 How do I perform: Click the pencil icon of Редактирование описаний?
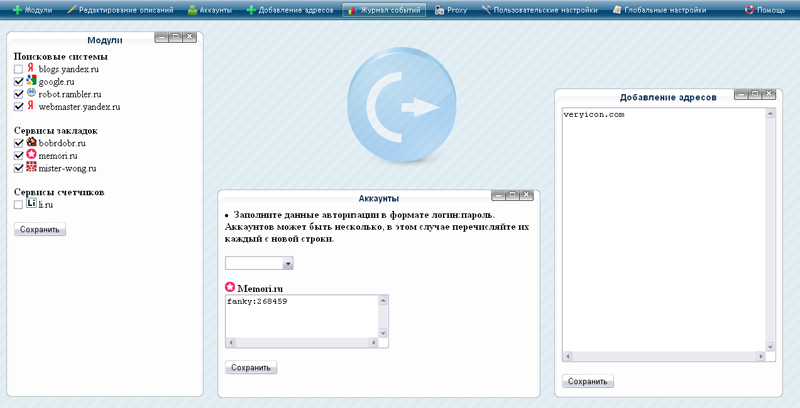click(x=71, y=10)
